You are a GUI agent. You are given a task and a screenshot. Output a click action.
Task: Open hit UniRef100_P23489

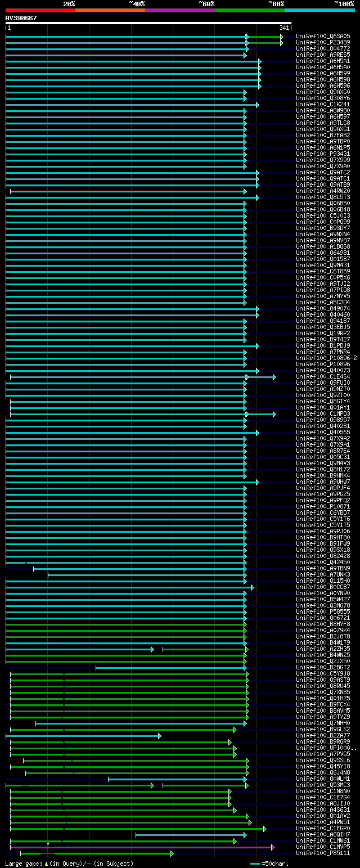[323, 42]
